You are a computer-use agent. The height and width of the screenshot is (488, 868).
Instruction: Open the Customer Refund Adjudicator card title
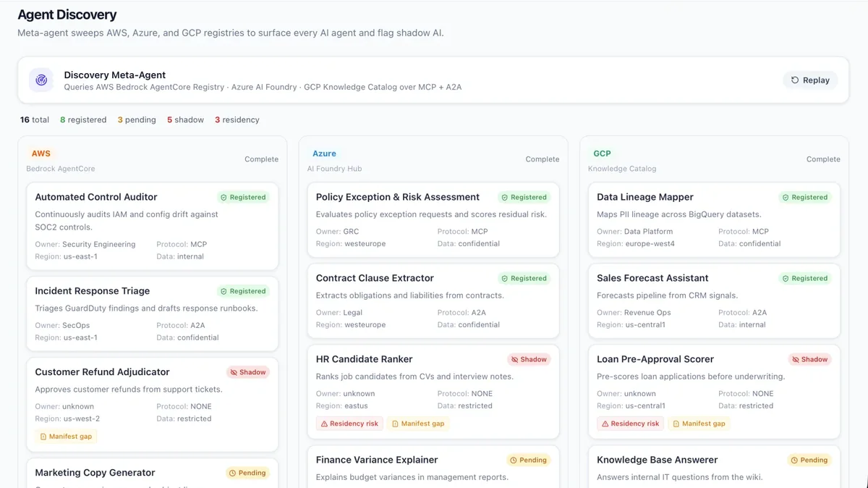(102, 372)
